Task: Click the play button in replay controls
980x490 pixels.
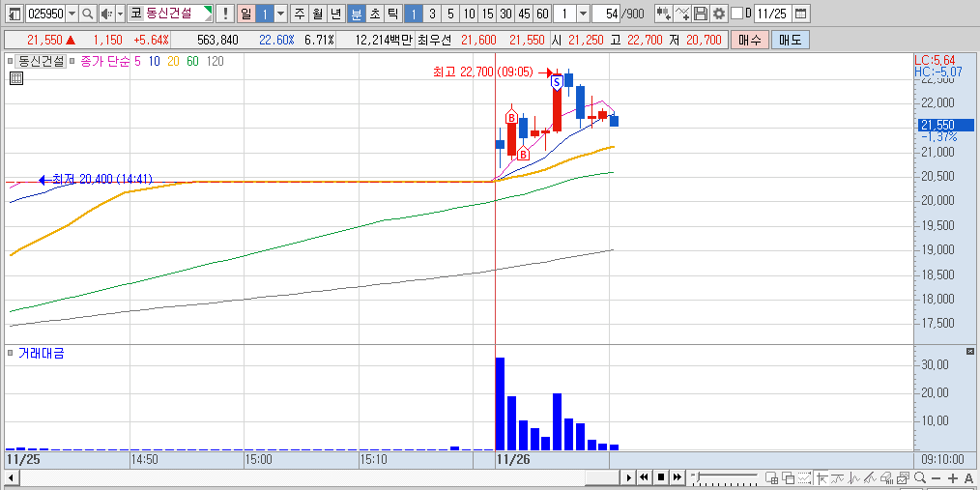Action: 629,477
